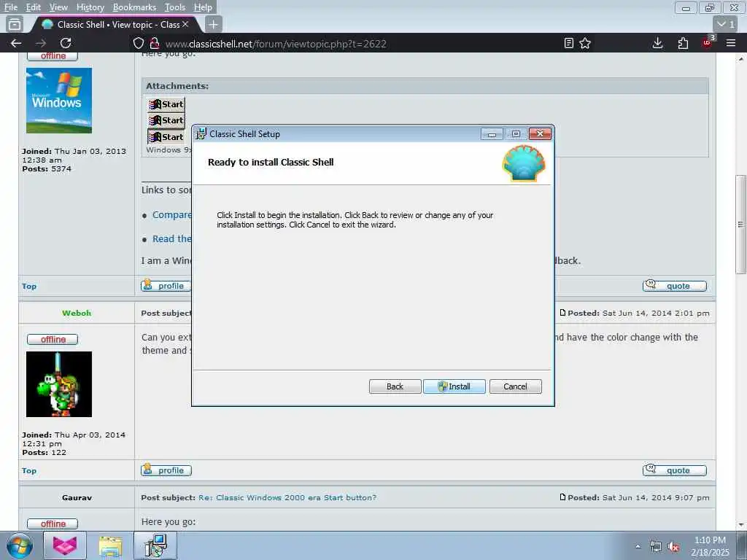Open the Windows Start orb
This screenshot has height=560, width=747.
20,545
